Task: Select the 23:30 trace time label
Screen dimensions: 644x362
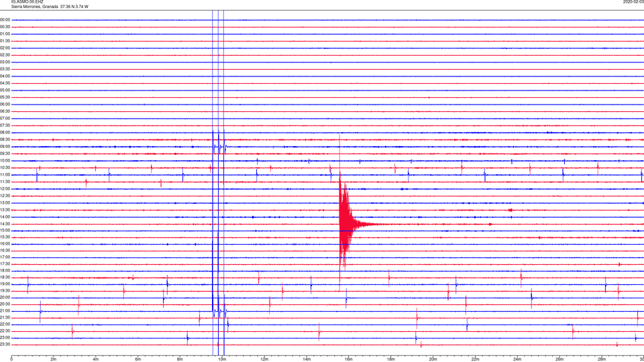Action: pos(5,345)
